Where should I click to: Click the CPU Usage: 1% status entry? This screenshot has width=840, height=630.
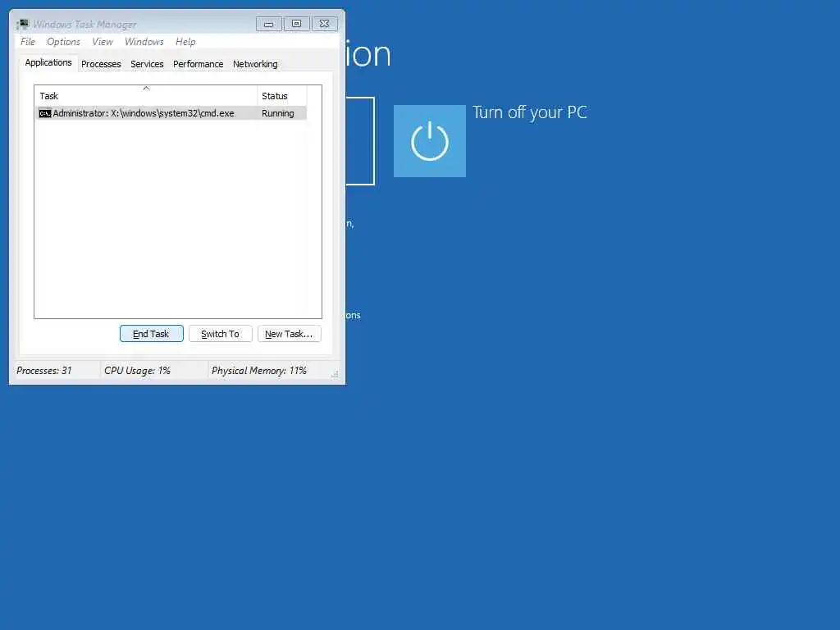[x=137, y=371]
